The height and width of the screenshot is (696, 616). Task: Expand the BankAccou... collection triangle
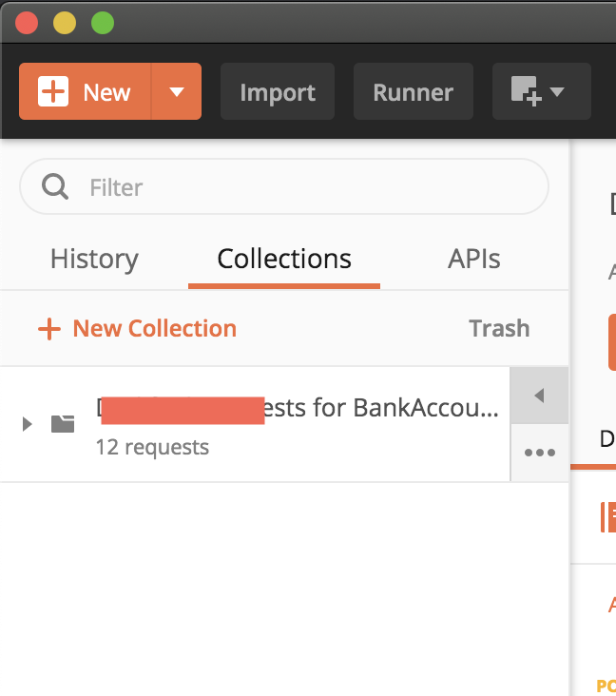point(27,424)
